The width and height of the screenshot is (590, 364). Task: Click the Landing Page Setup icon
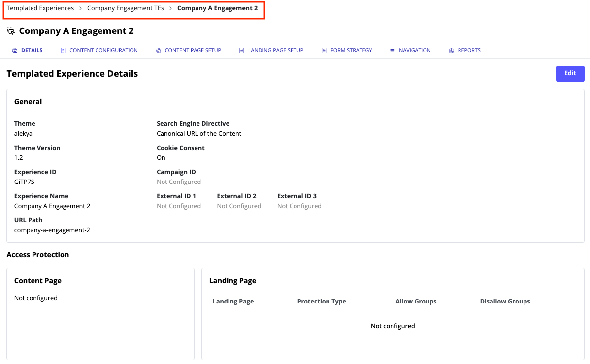pos(241,50)
